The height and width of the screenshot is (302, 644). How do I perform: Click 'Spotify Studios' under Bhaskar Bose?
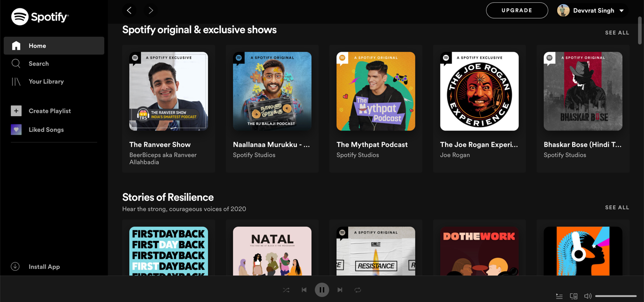[x=565, y=155]
